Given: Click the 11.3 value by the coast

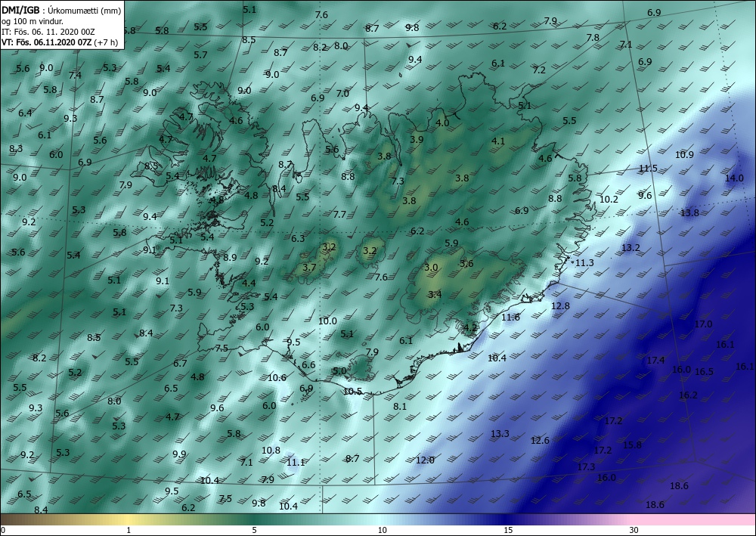Looking at the screenshot, I should coord(585,262).
